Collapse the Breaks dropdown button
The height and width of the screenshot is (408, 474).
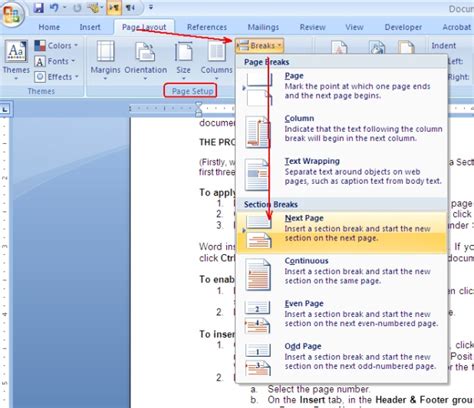point(260,45)
